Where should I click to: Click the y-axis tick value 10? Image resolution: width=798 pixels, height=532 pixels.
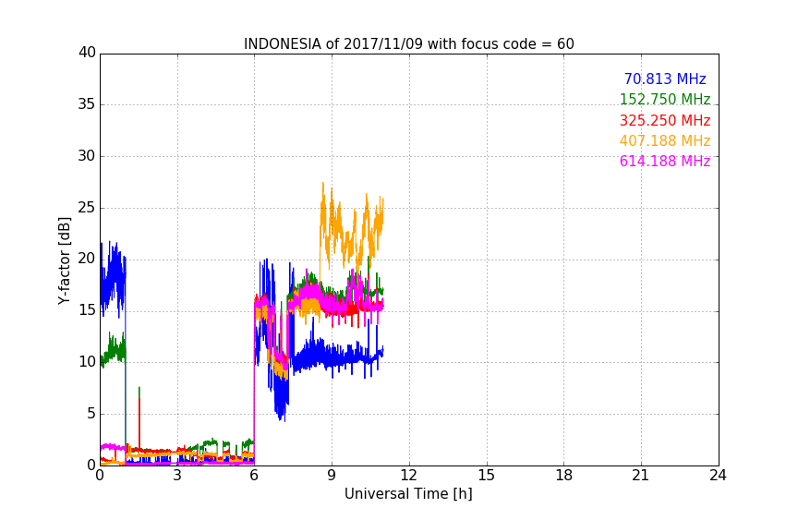pos(87,362)
